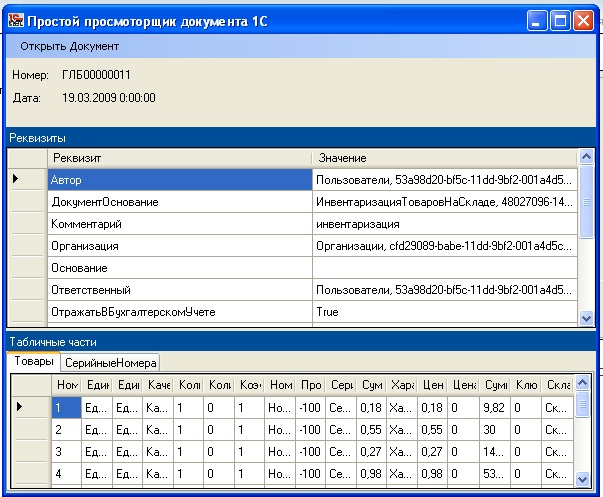
Task: Click the 1C application icon in title bar
Action: (16, 20)
